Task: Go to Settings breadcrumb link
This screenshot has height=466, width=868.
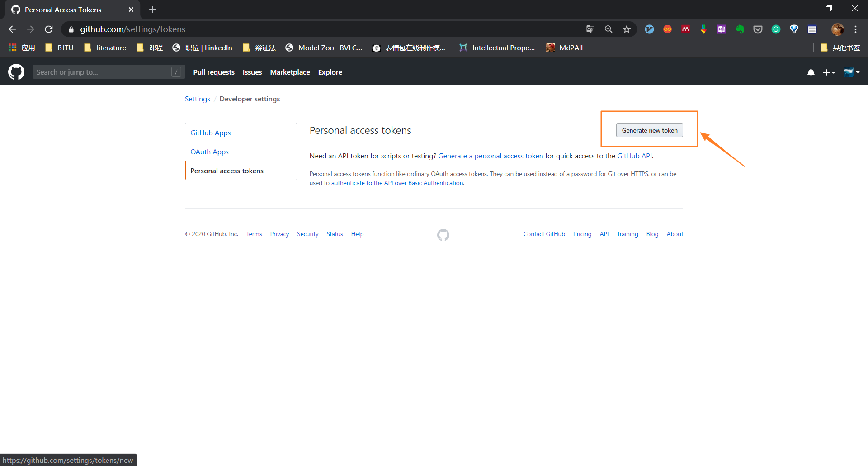Action: pos(197,99)
